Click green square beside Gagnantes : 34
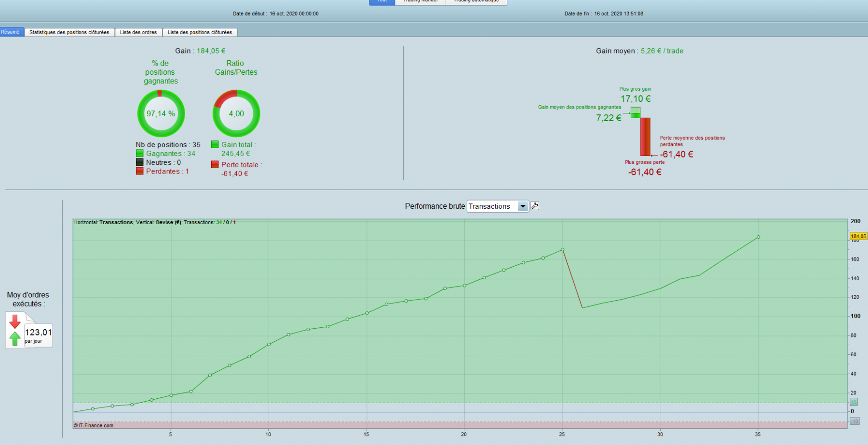 (139, 153)
